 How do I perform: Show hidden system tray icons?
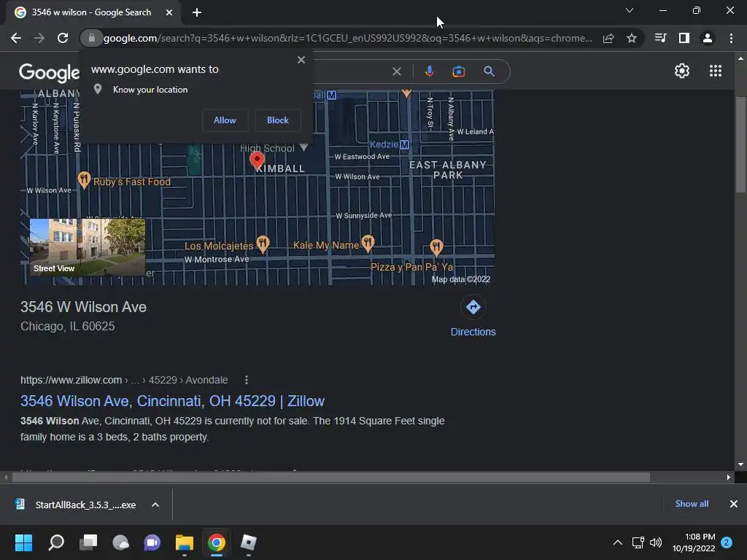pos(617,542)
